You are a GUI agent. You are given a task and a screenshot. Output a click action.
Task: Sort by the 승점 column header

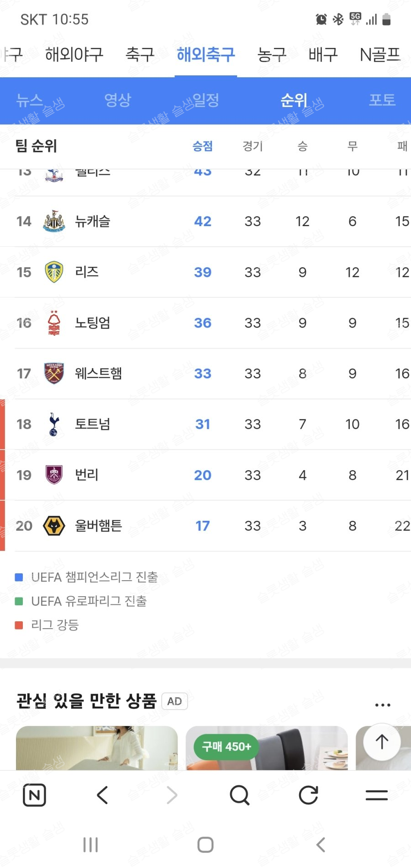203,146
